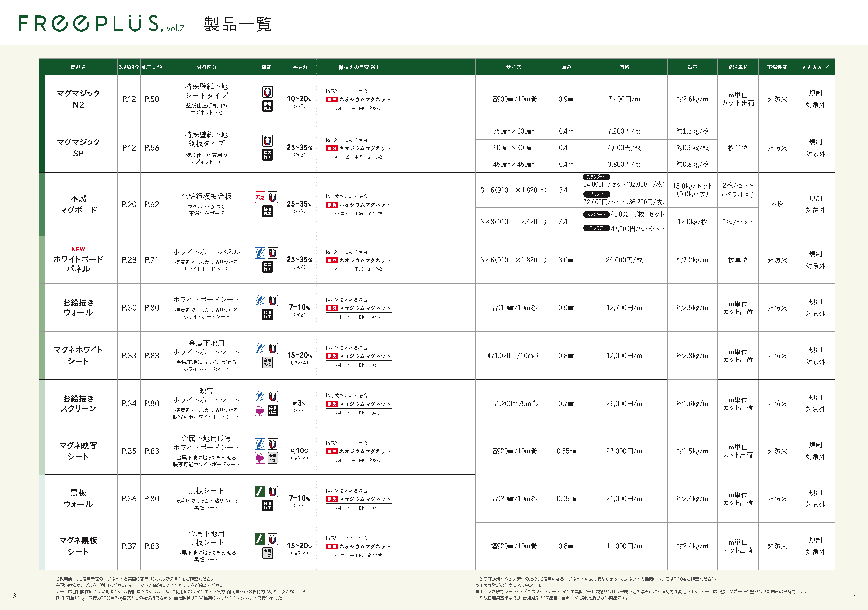
Task: Click the product name マグマジック N2
Action: (78, 99)
